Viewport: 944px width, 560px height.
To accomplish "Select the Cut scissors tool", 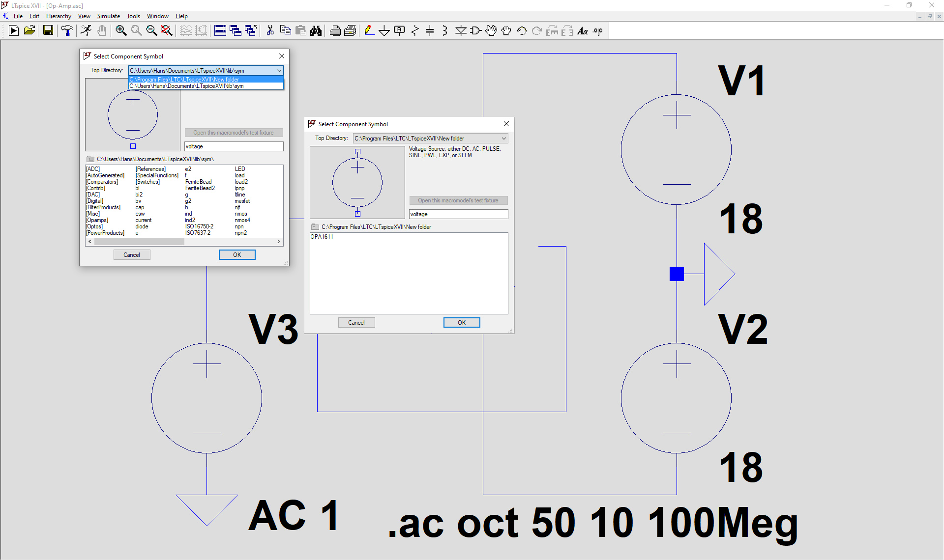I will pyautogui.click(x=270, y=31).
